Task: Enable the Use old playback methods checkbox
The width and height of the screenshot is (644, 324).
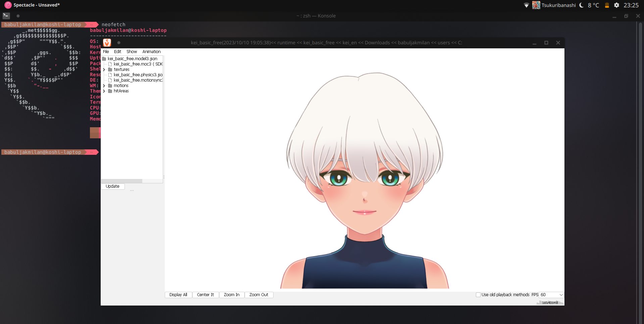Action: (478, 294)
